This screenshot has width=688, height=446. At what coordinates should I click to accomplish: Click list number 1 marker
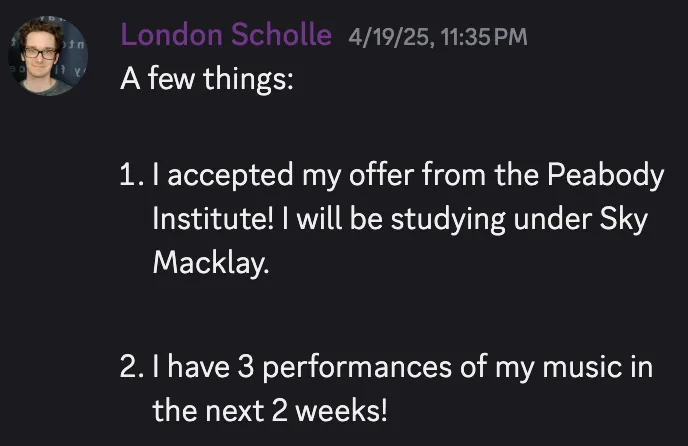pos(132,176)
